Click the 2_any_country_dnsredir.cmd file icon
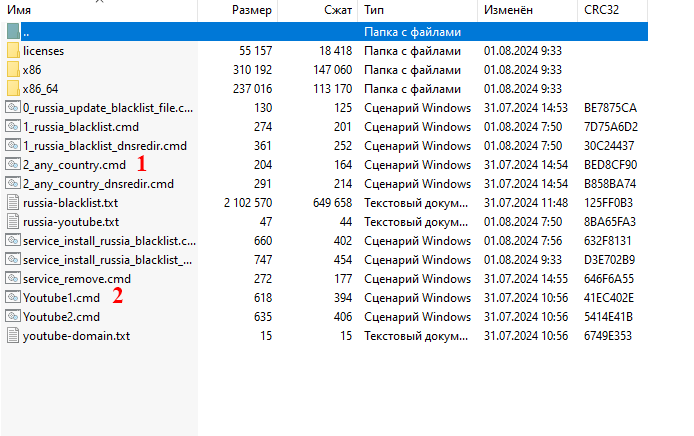 [x=13, y=183]
